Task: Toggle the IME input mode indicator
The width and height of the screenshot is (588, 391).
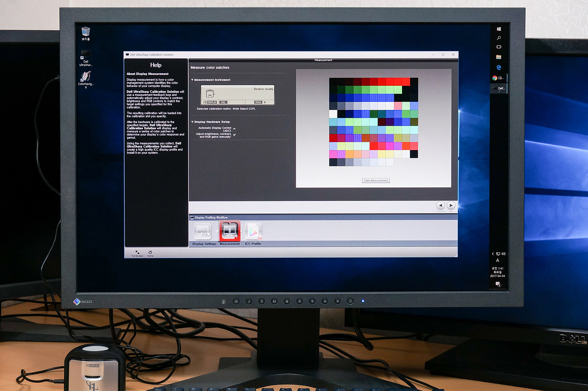Action: pyautogui.click(x=498, y=261)
